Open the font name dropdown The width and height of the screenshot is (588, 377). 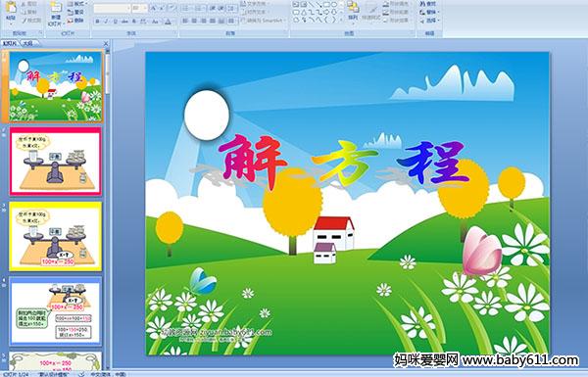[112, 8]
